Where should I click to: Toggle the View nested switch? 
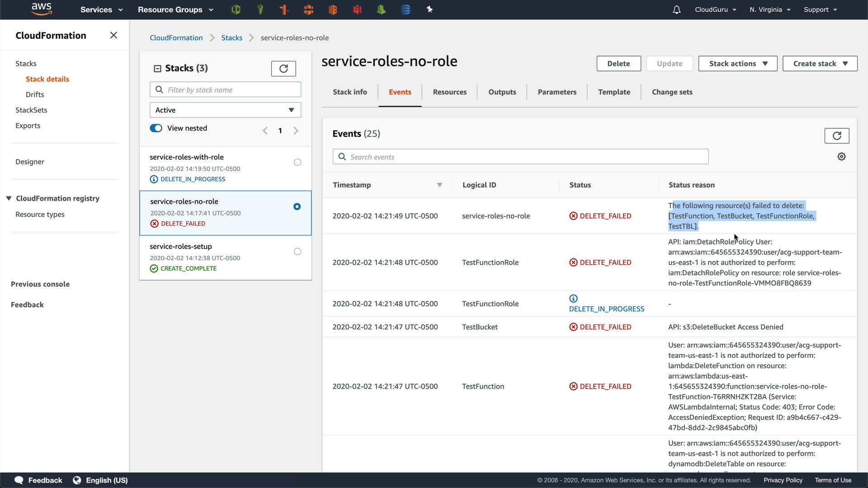(x=156, y=128)
